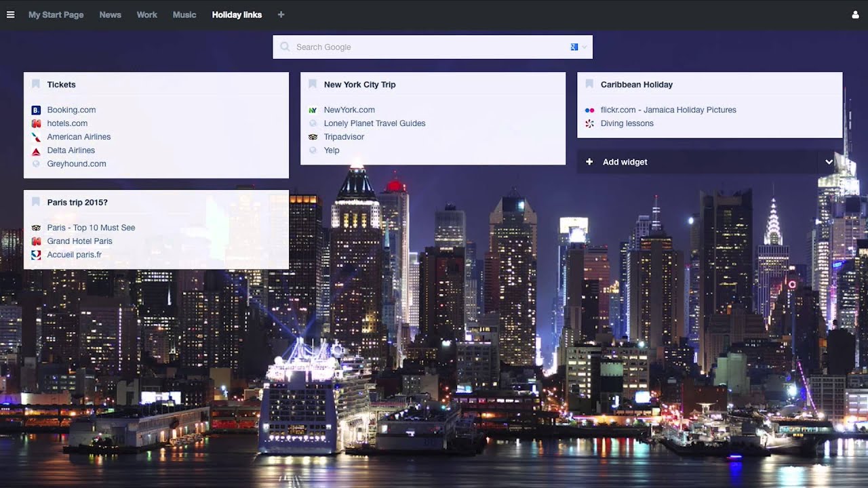The height and width of the screenshot is (488, 868).
Task: Click the Grand Hotel Paris favicon
Action: click(37, 241)
